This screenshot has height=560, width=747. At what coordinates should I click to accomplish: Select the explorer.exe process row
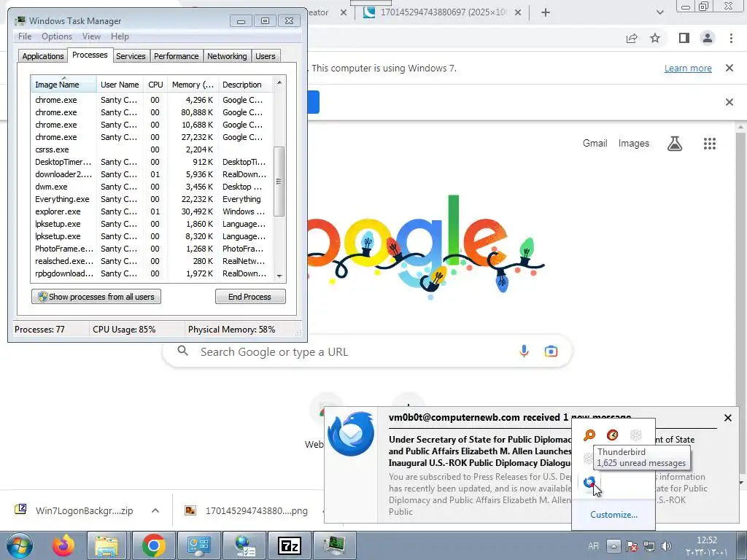pos(152,211)
